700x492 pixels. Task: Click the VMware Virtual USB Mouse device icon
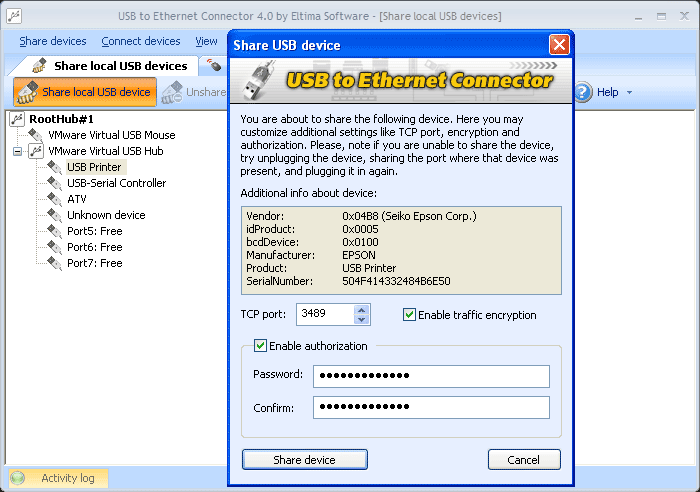click(x=35, y=135)
